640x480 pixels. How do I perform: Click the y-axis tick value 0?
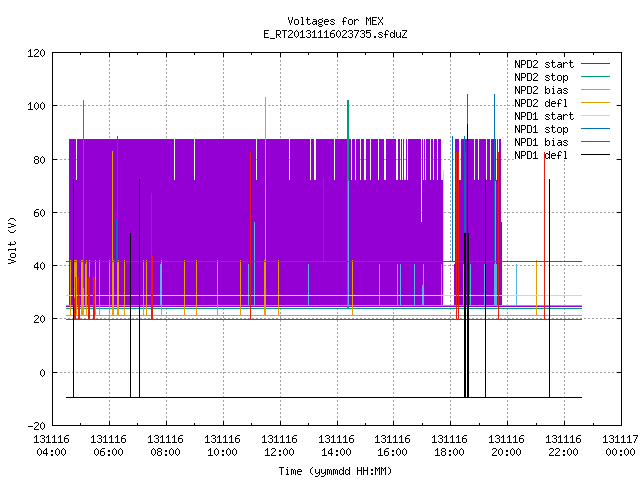[x=42, y=373]
